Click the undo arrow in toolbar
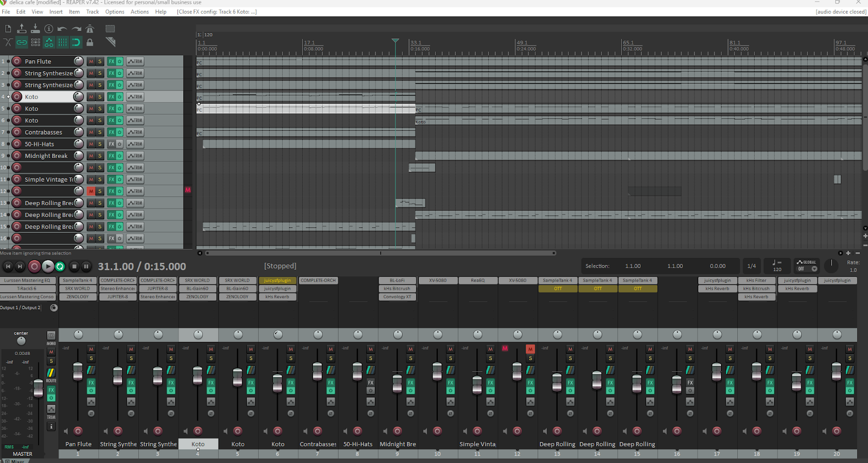This screenshot has height=463, width=868. 62,29
